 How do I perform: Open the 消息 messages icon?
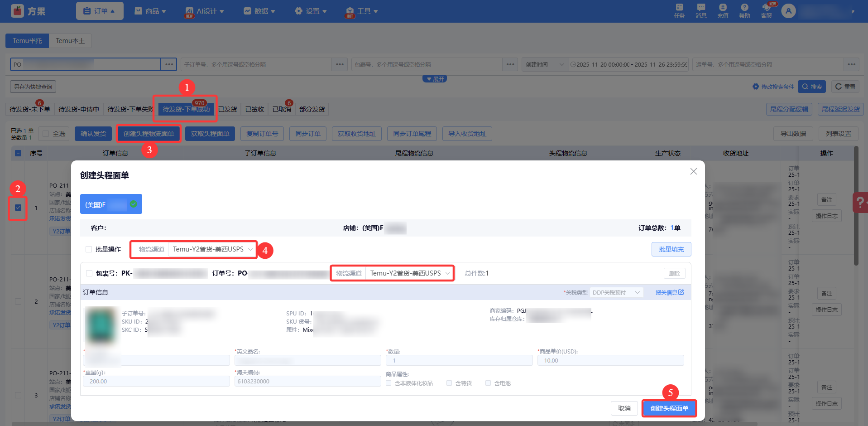[x=701, y=11]
